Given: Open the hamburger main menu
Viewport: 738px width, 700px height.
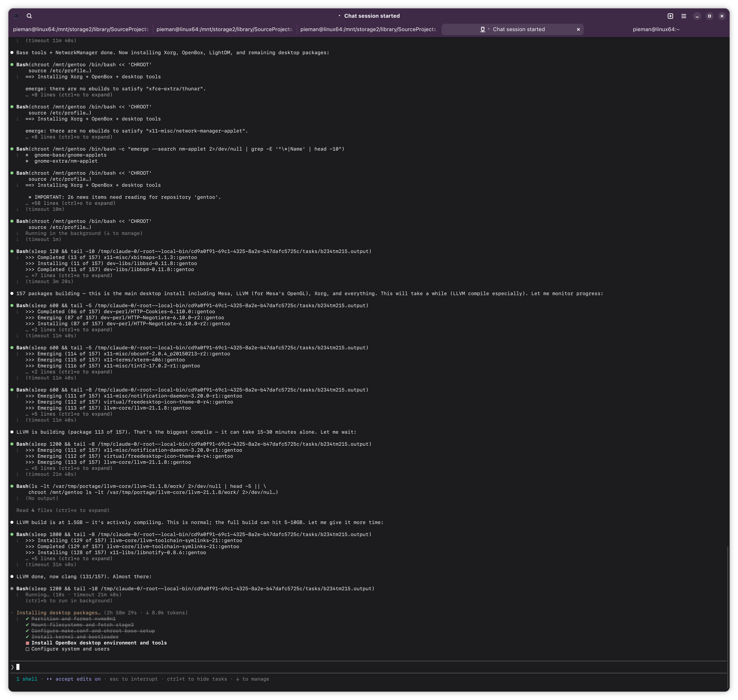Looking at the screenshot, I should (683, 16).
